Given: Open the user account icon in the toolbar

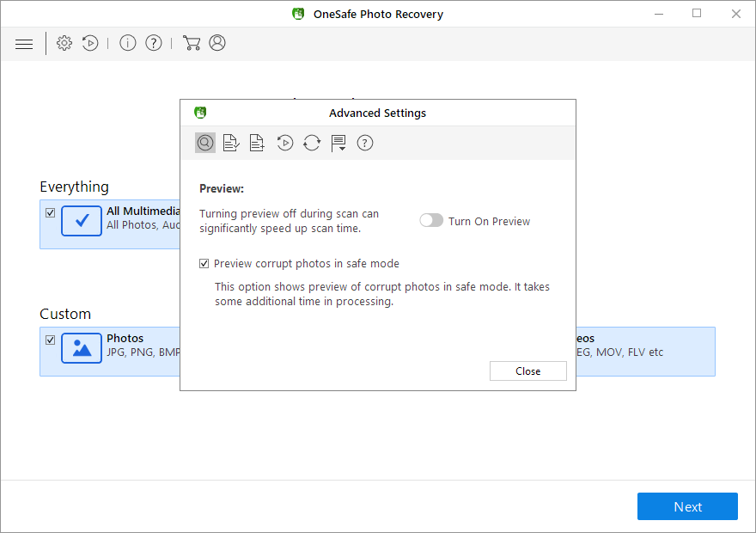Looking at the screenshot, I should coord(217,42).
